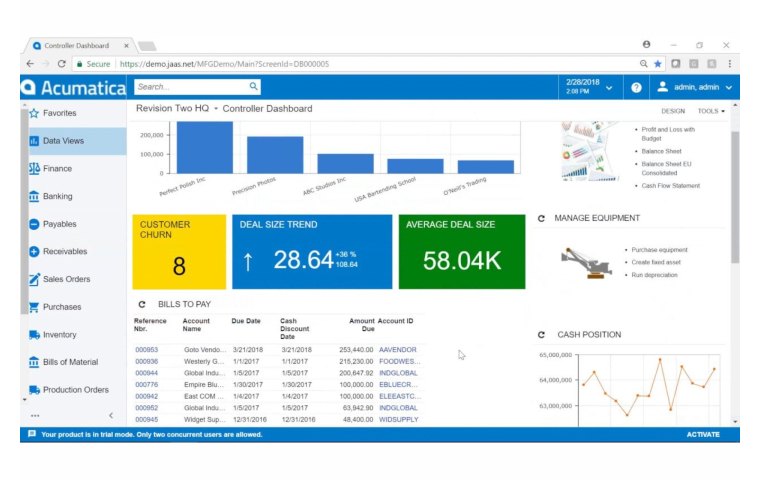Click the Purchases cart icon

[x=34, y=307]
